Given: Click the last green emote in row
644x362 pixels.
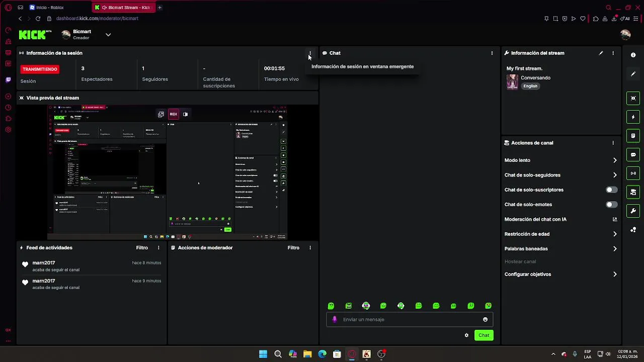Looking at the screenshot, I should pos(488,306).
